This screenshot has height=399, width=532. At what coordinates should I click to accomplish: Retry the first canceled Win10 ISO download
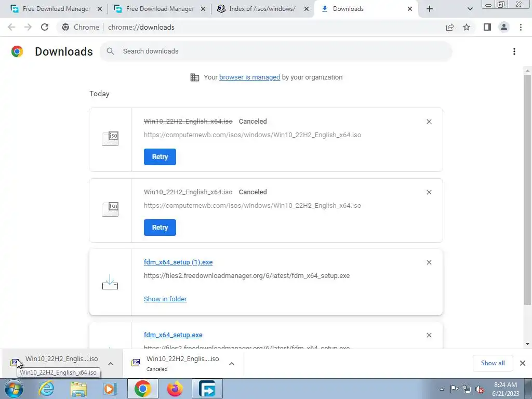click(160, 157)
